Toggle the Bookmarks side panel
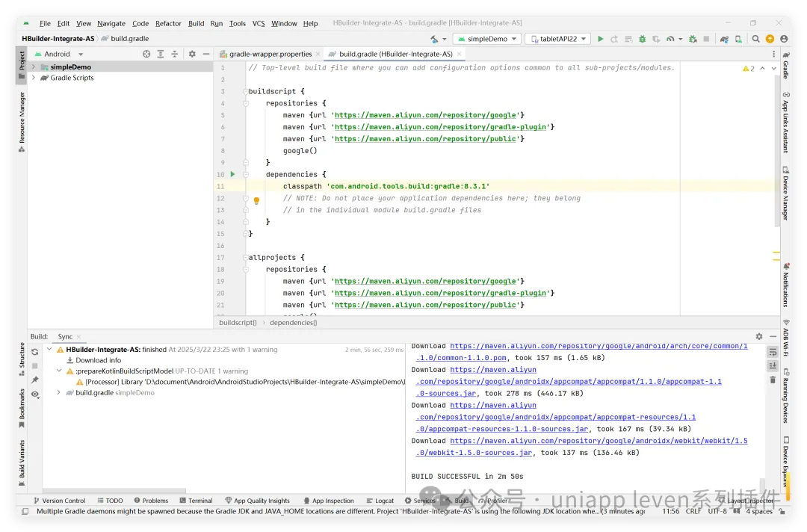807x532 pixels. coord(22,407)
